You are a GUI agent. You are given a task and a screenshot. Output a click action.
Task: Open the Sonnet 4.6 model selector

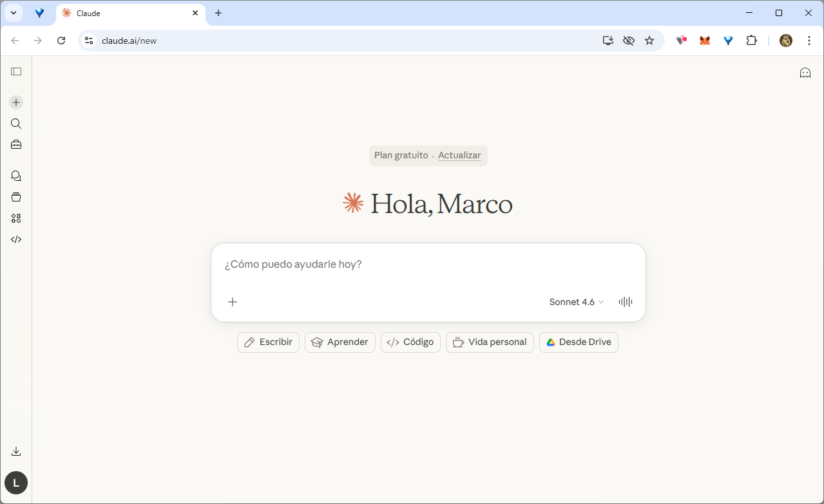pos(575,301)
